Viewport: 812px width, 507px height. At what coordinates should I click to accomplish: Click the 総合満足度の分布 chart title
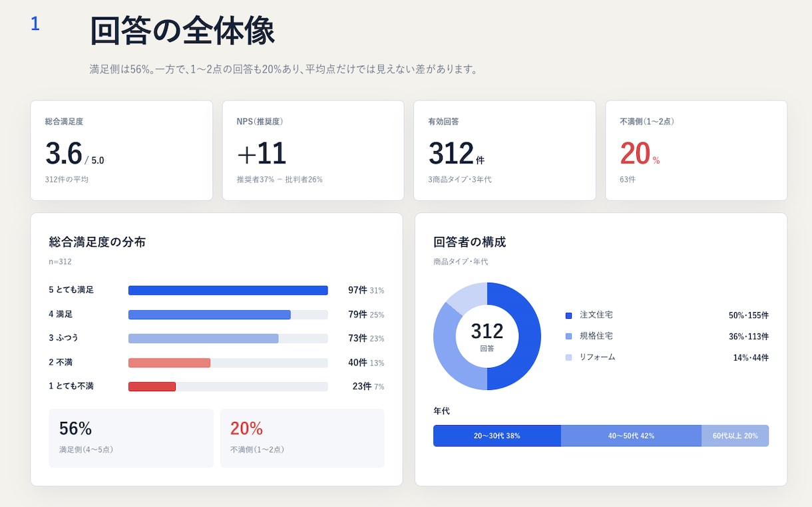[x=97, y=242]
